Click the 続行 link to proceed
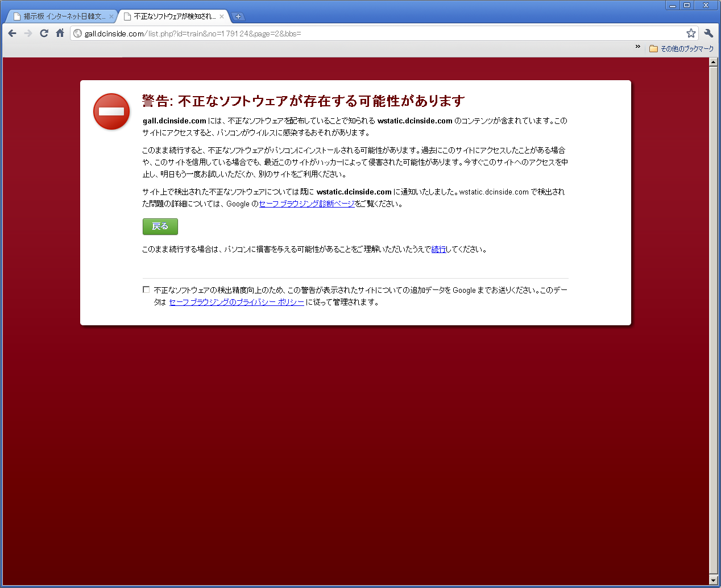721x588 pixels. pyautogui.click(x=438, y=249)
